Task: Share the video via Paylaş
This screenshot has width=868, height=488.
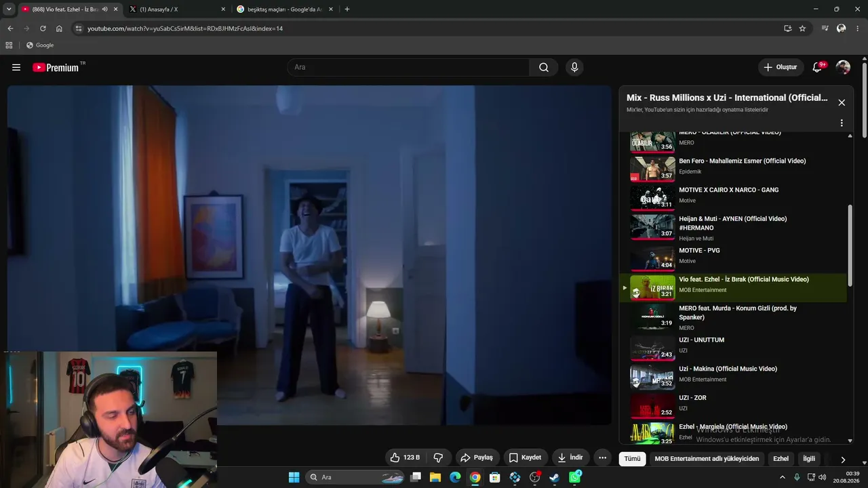Action: (477, 457)
